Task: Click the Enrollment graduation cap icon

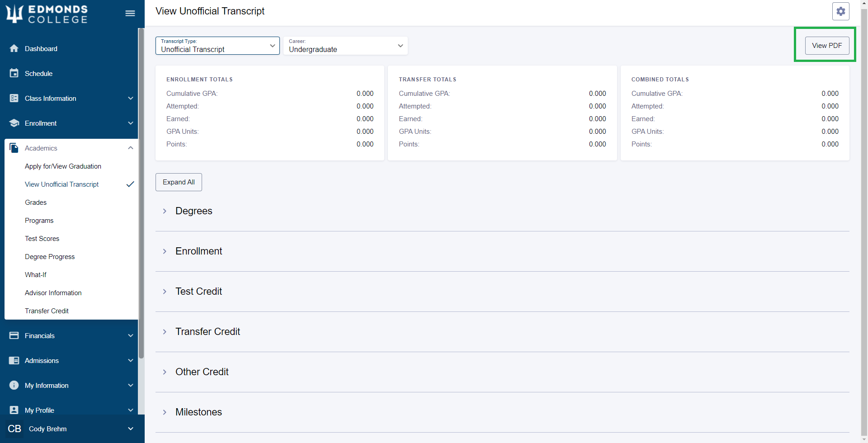Action: (x=14, y=123)
